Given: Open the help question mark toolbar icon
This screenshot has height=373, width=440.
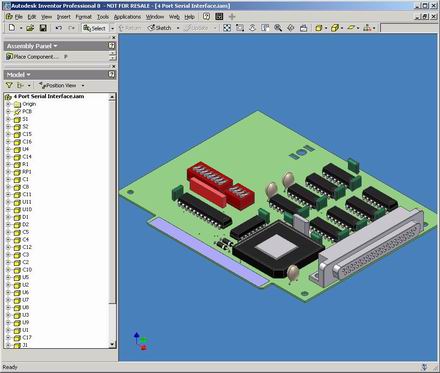Looking at the screenshot, I should 206,16.
